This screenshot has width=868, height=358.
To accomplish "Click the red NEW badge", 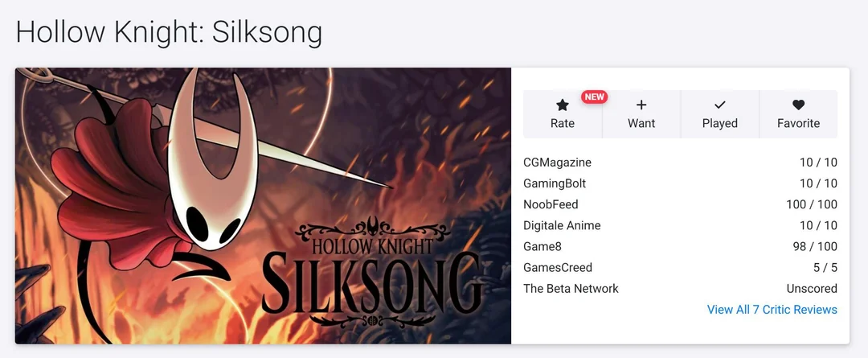I will pos(594,97).
